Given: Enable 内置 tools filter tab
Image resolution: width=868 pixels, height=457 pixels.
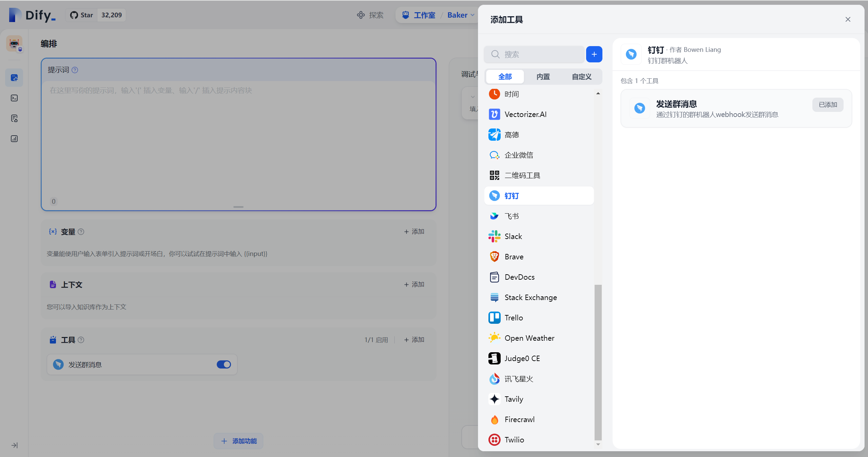Looking at the screenshot, I should coord(543,76).
